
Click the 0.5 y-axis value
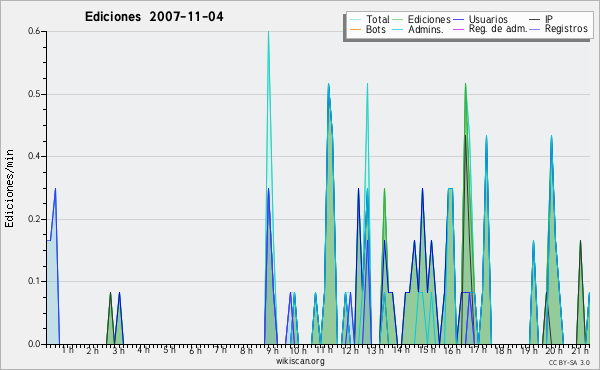tap(34, 94)
